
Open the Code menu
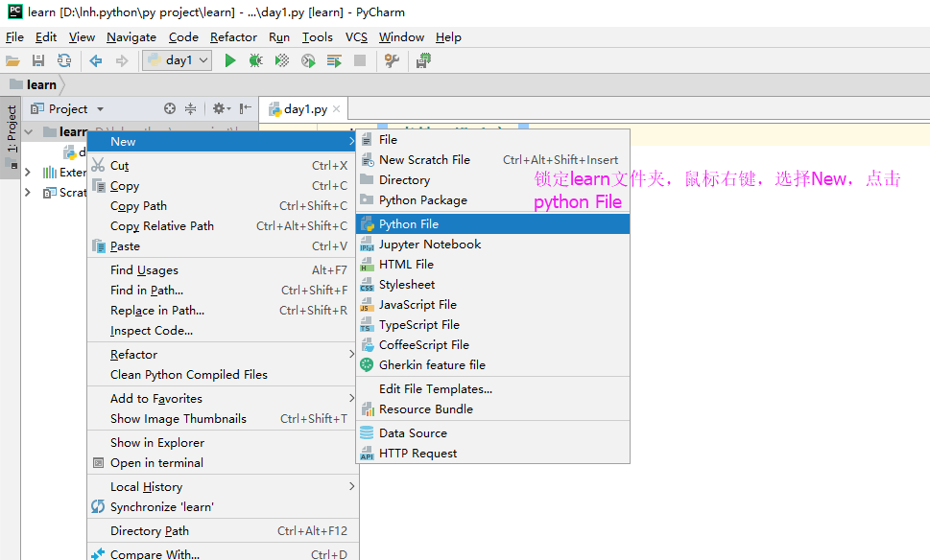coord(183,37)
